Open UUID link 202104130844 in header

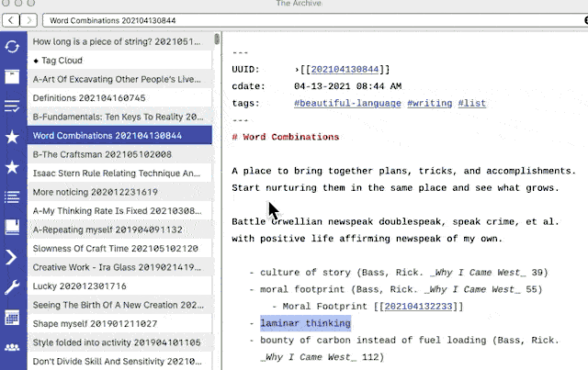pyautogui.click(x=345, y=70)
